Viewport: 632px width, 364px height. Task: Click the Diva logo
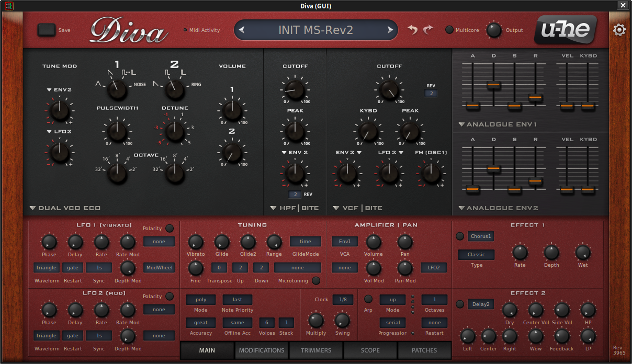click(129, 30)
